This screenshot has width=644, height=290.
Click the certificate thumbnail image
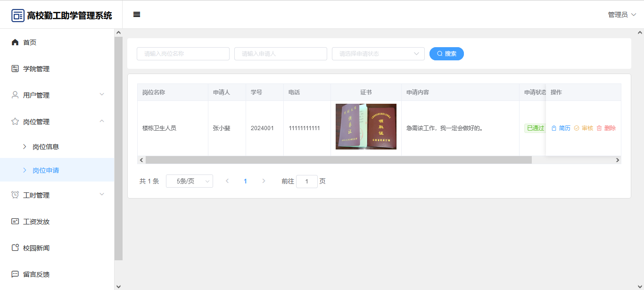tap(366, 126)
